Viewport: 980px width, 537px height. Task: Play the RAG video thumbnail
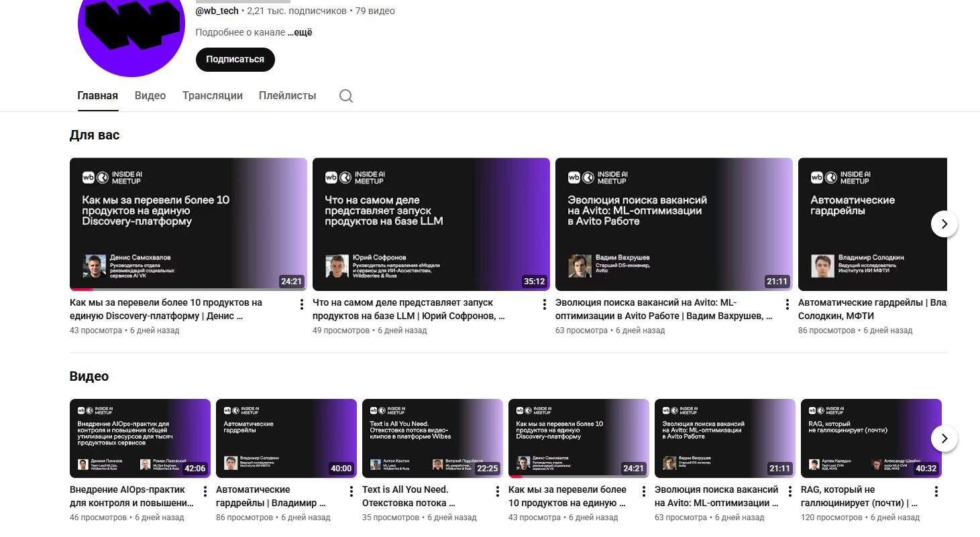pyautogui.click(x=871, y=438)
